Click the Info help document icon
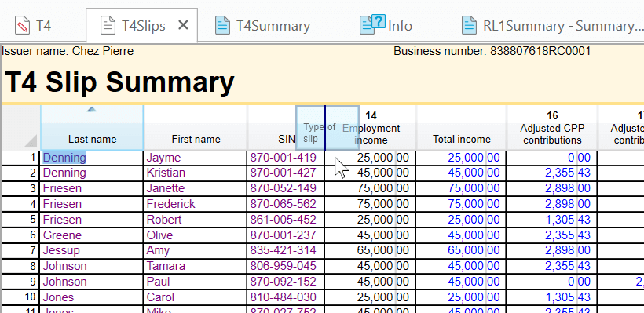 372,24
